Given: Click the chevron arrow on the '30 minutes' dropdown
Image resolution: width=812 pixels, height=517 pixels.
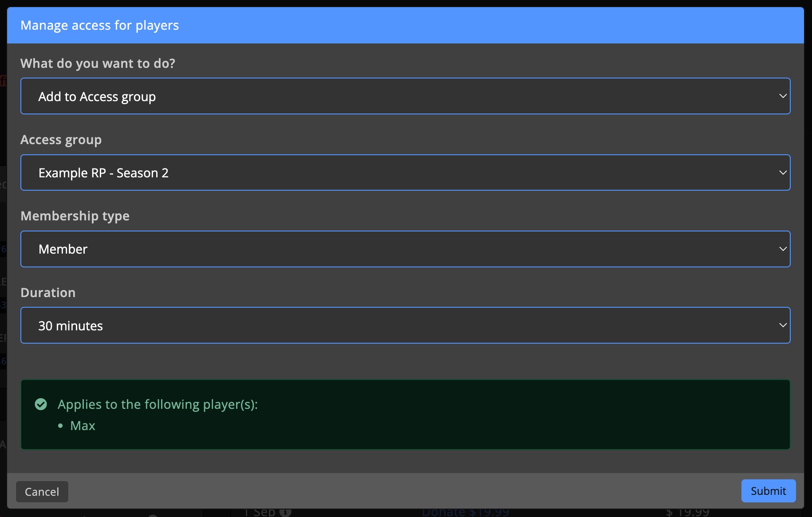Looking at the screenshot, I should 783,325.
